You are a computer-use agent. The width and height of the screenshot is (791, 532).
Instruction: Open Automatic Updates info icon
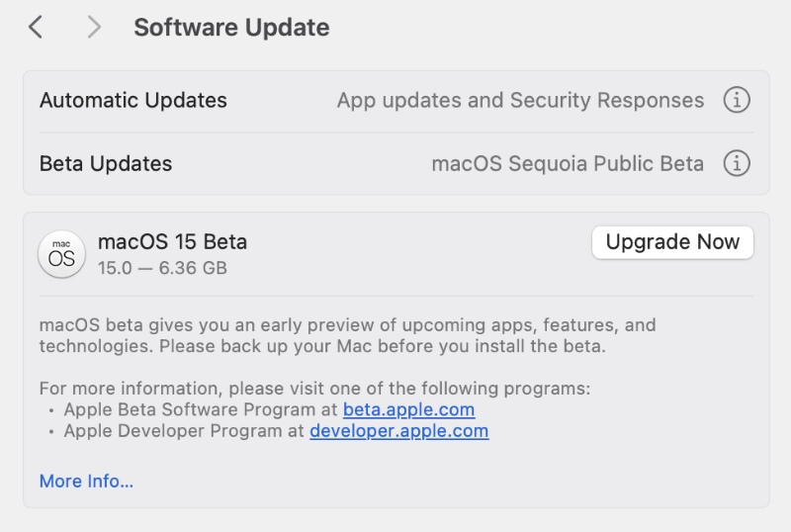737,100
